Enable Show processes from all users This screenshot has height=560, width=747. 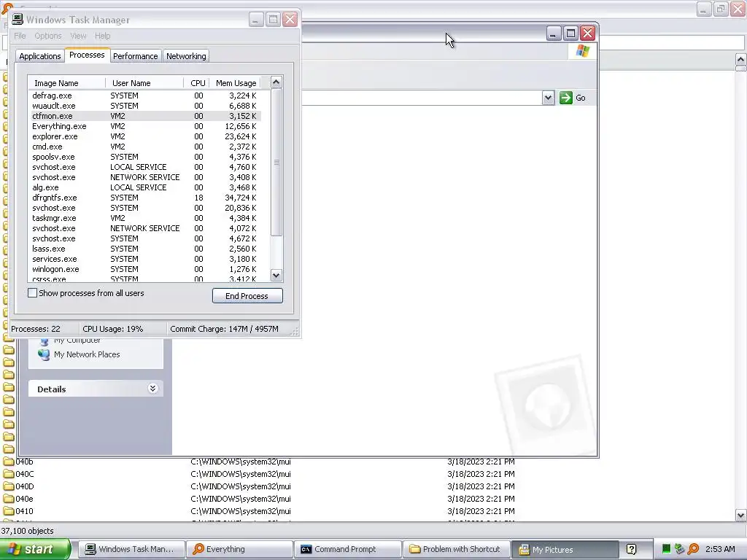click(x=32, y=293)
